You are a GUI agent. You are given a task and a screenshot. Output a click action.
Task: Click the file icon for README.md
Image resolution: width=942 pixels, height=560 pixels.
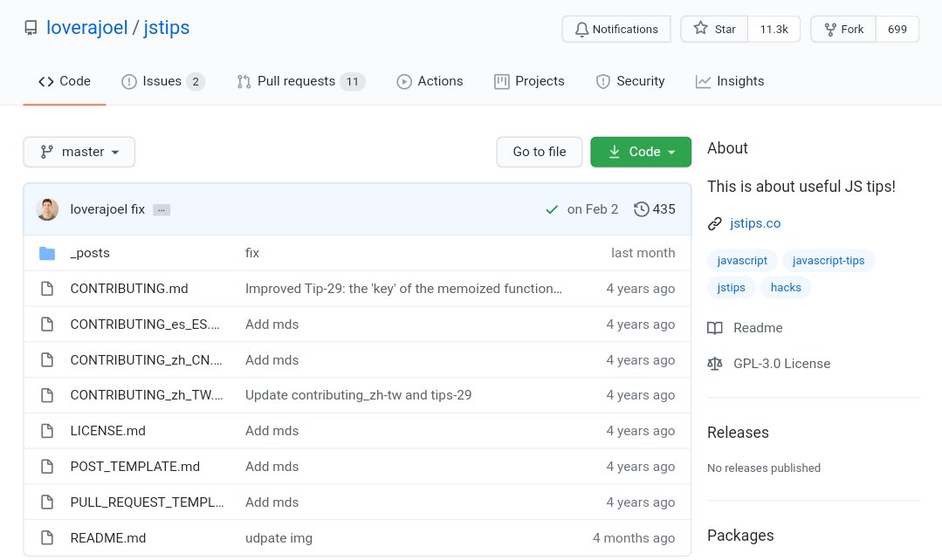[x=47, y=538]
